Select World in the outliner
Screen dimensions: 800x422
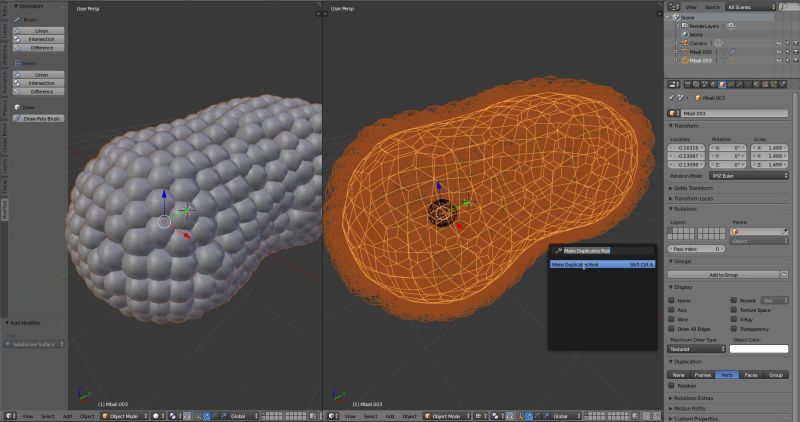click(x=696, y=35)
